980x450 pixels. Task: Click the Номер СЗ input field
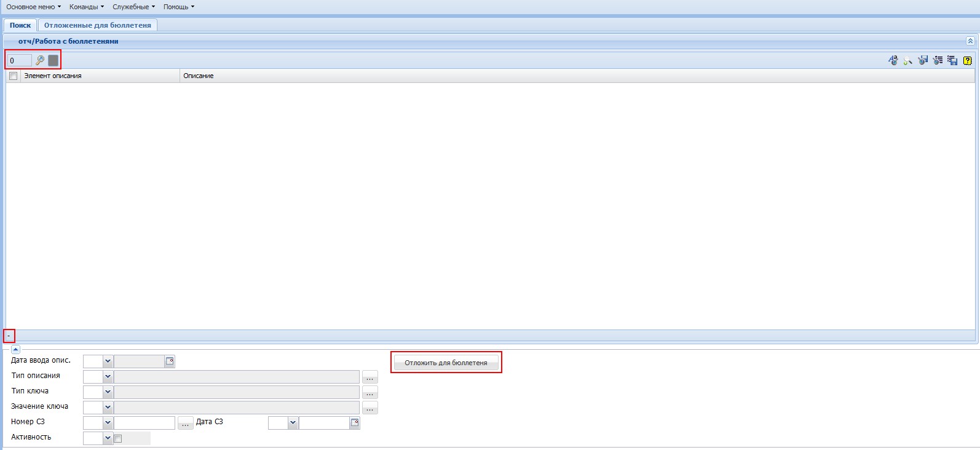144,423
